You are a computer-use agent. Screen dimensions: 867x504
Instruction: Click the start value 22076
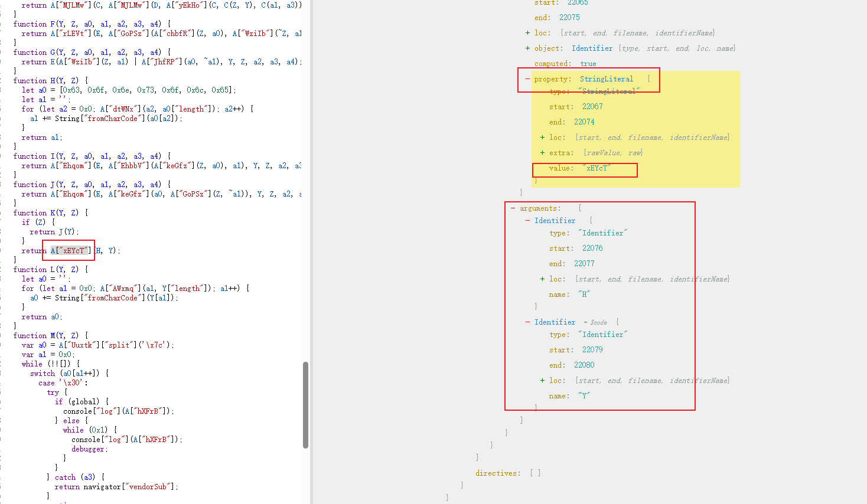coord(592,248)
